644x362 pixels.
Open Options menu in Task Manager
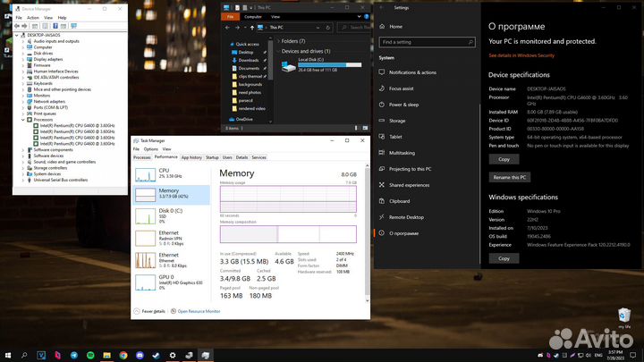coord(151,149)
